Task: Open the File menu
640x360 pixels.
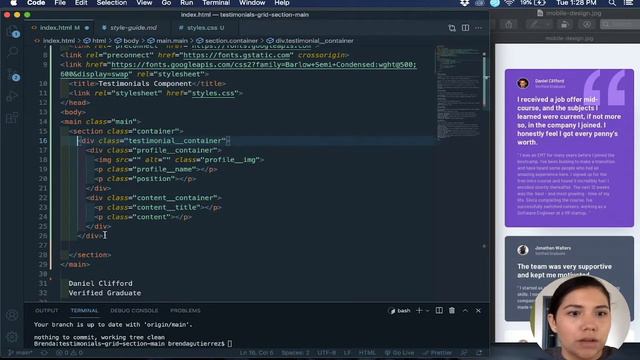Action: click(60, 3)
